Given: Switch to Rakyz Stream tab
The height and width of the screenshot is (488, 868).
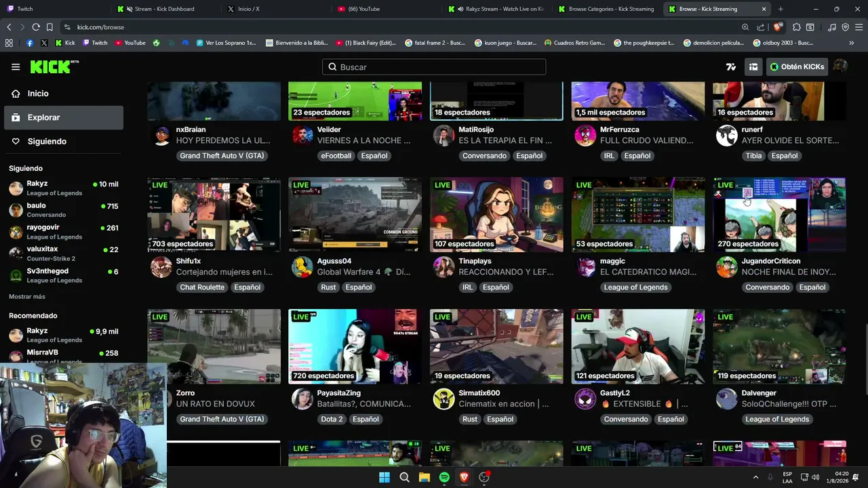Looking at the screenshot, I should click(496, 9).
